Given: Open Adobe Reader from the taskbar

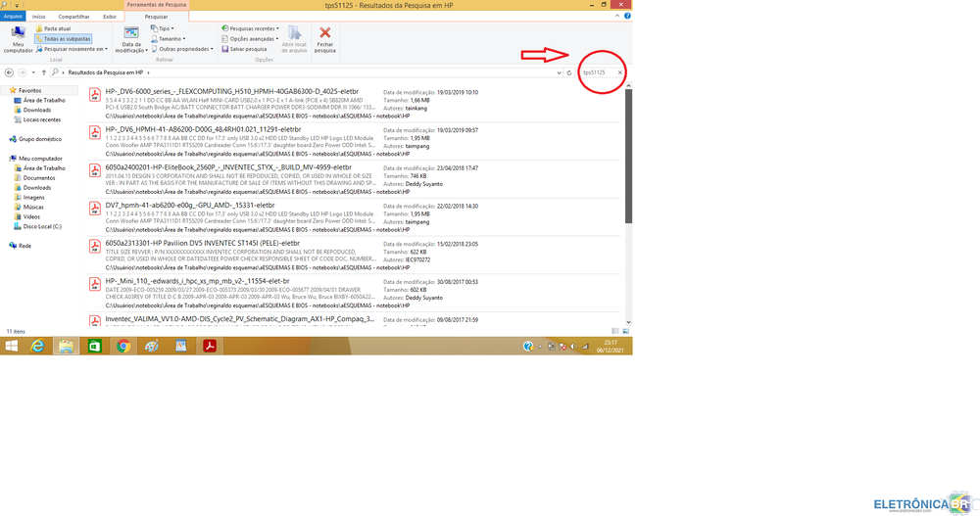Looking at the screenshot, I should [209, 346].
